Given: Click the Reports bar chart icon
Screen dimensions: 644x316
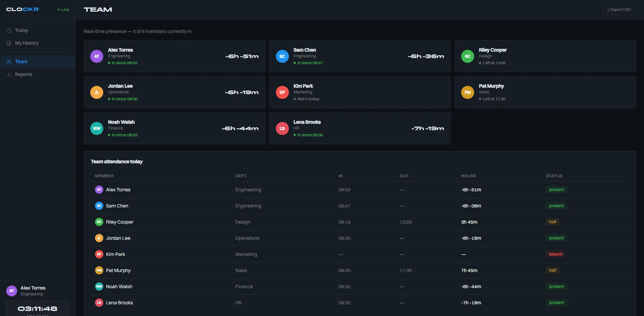Looking at the screenshot, I should point(9,75).
